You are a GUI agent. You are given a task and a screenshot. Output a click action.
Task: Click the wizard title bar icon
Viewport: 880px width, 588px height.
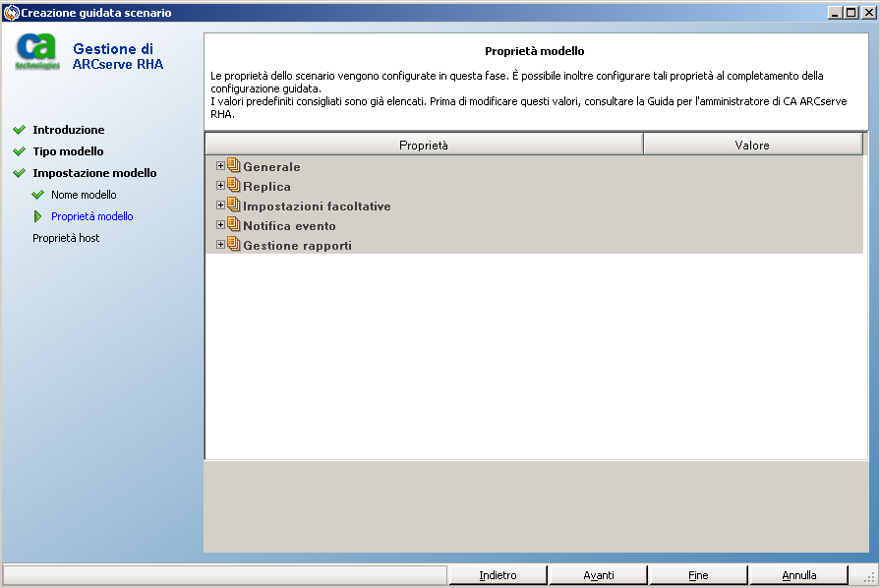pos(11,13)
